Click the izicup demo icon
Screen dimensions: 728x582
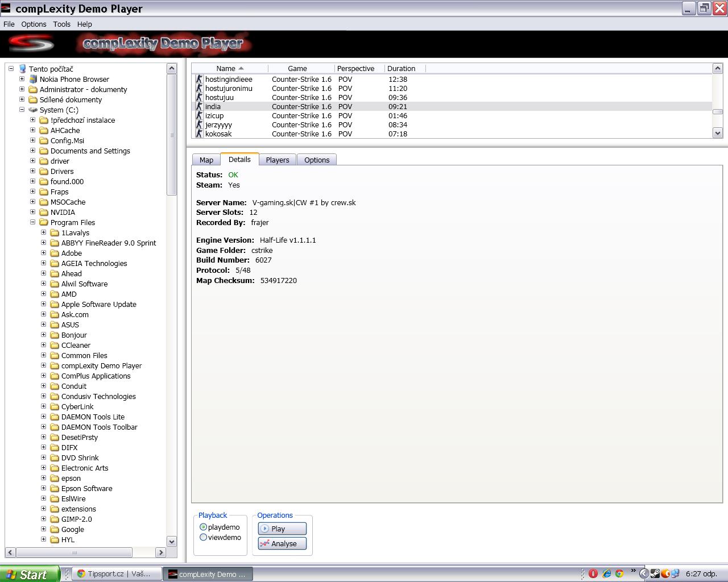199,115
